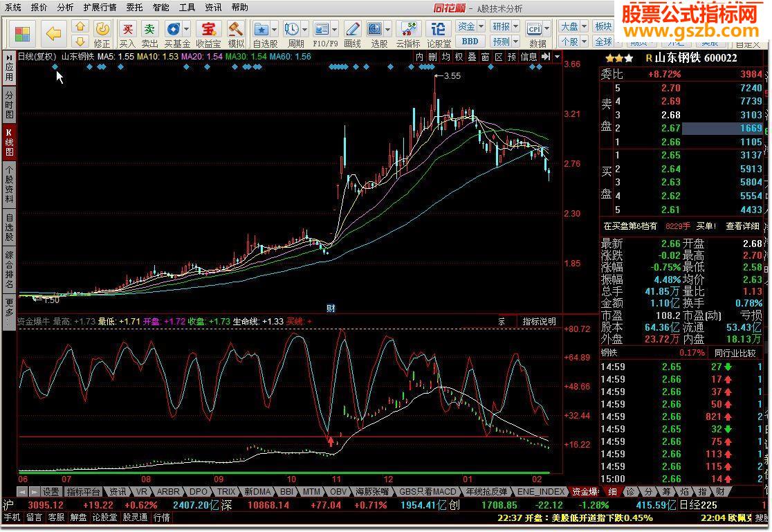This screenshot has height=532, width=772.
Task: Open the 扩展行情 menu
Action: pos(100,8)
